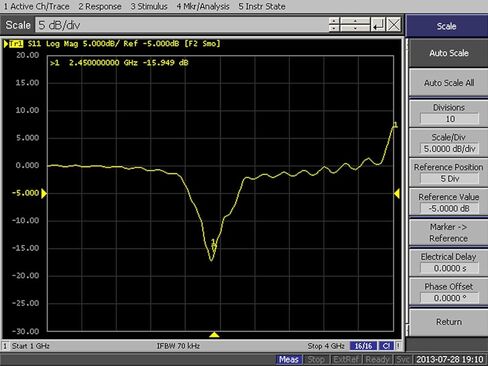Click the 16/16 averaging counter indicator
The image size is (488, 366).
point(363,346)
